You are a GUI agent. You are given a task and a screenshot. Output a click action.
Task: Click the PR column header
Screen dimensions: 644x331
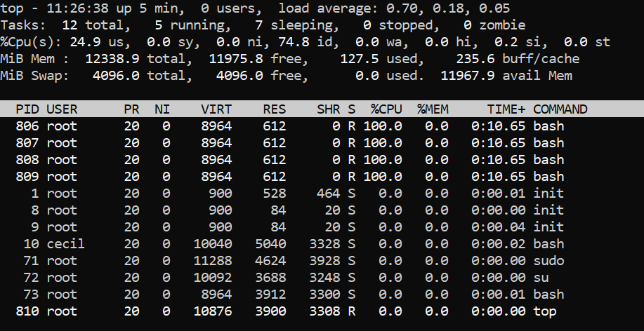tap(131, 109)
